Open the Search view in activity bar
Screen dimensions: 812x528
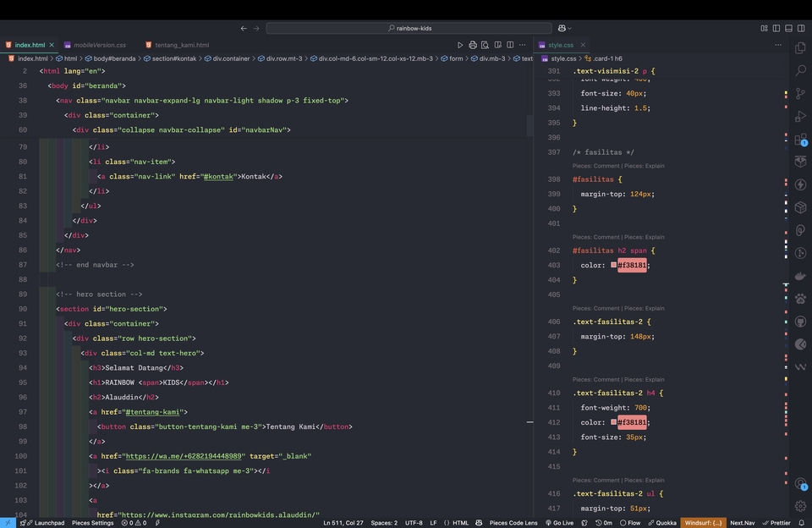801,70
